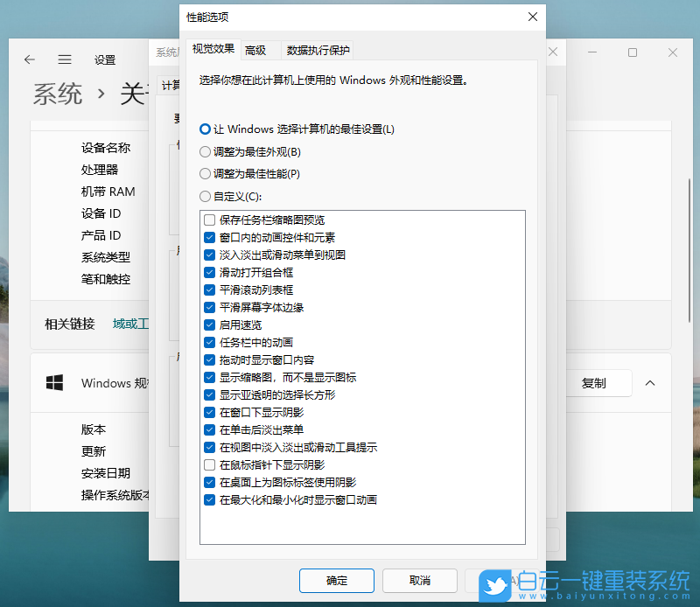
Task: Enable 在鼠标指针下显示阴影
Action: 209,464
